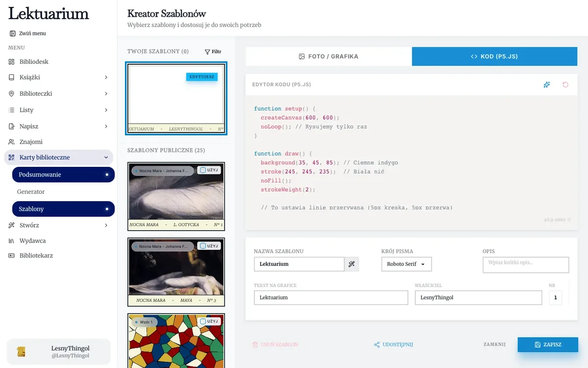Collapse the Karty biblioteczne section chevron
588x368 pixels.
click(x=106, y=158)
